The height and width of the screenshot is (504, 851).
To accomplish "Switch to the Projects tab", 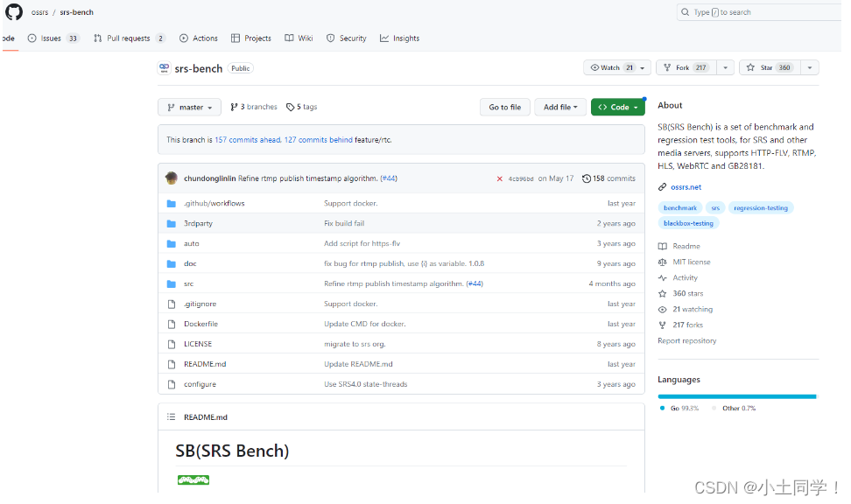I will [250, 38].
